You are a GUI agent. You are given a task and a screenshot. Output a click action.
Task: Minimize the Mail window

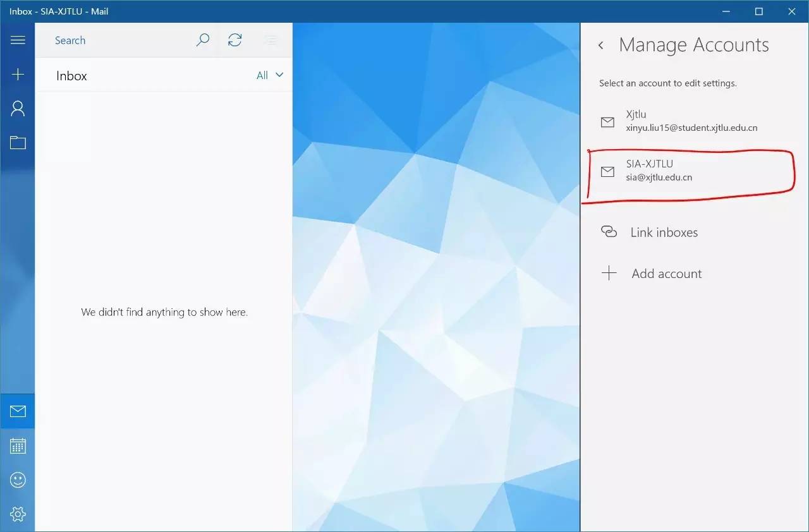(x=726, y=11)
